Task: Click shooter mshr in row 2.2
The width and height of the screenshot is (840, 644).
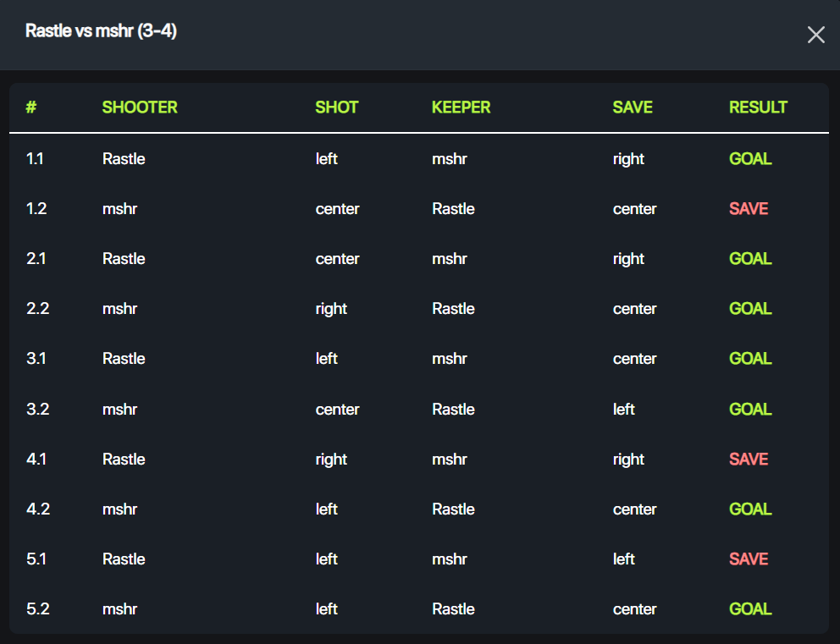Action: (119, 309)
